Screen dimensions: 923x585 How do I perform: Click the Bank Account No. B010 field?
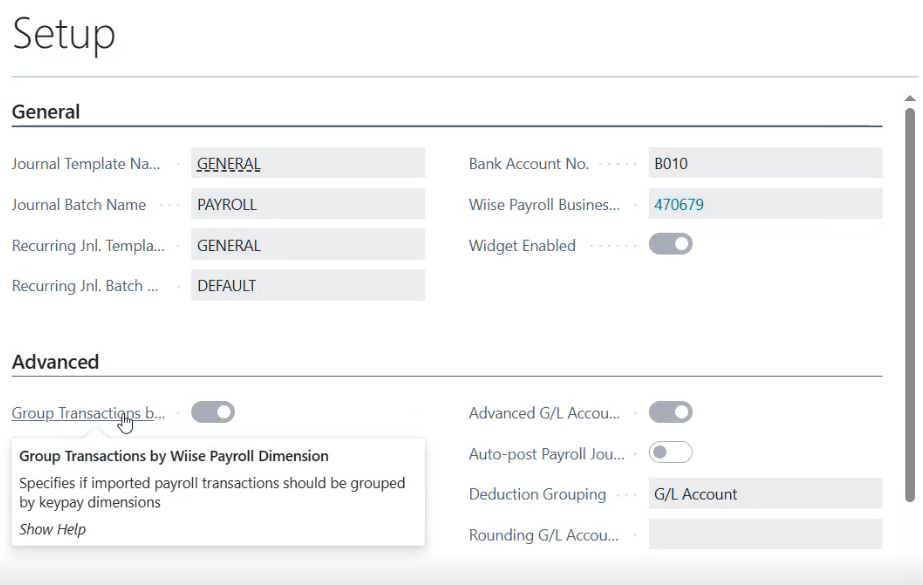765,163
